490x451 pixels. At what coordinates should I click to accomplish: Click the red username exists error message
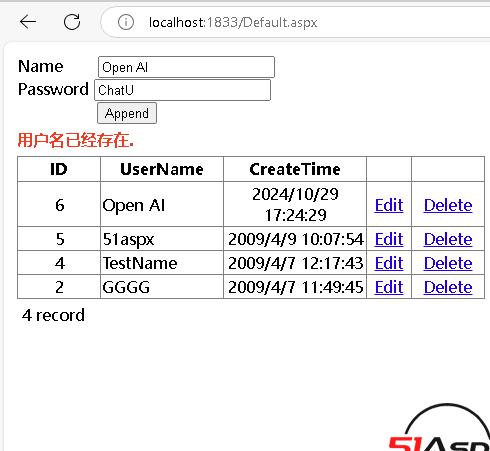(x=76, y=140)
